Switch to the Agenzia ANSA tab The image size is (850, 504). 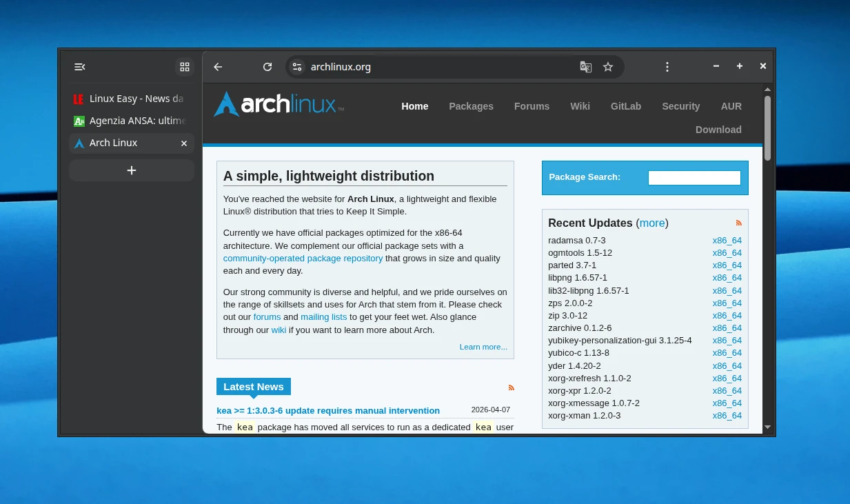point(131,121)
